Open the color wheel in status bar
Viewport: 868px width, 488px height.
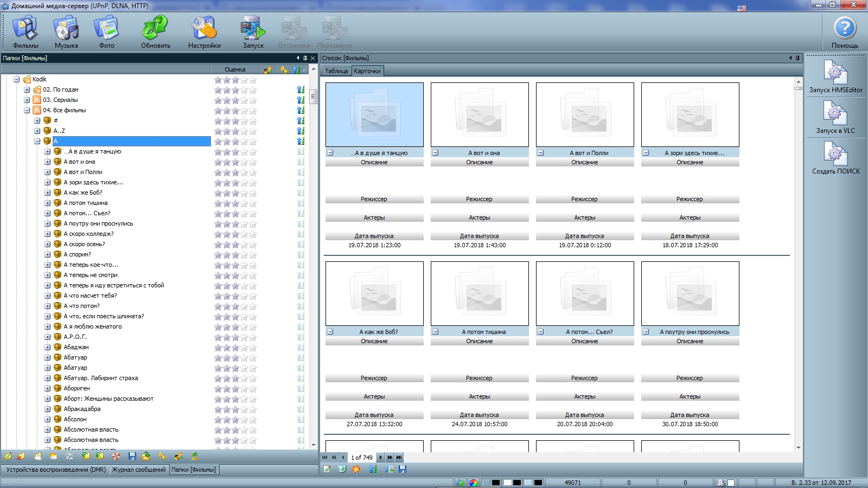pos(474,483)
